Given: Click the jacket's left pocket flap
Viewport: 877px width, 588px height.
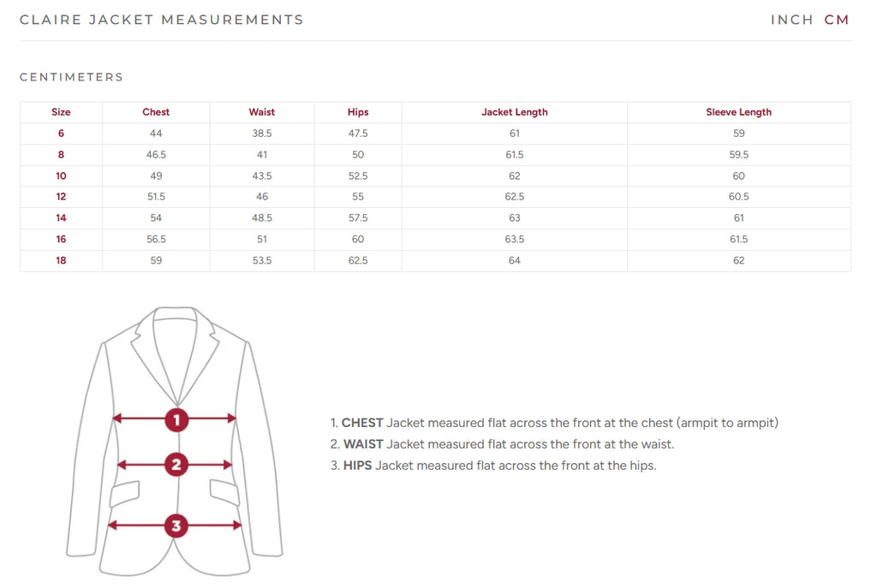Looking at the screenshot, I should coord(124,493).
